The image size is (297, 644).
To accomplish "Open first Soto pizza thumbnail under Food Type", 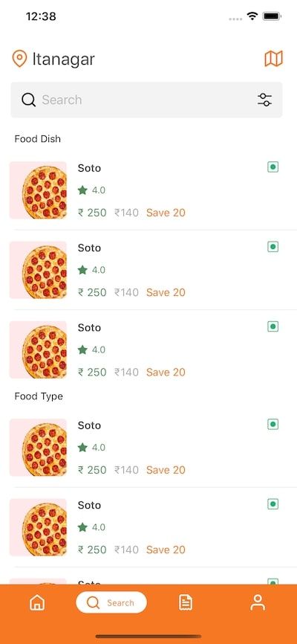I will [38, 447].
